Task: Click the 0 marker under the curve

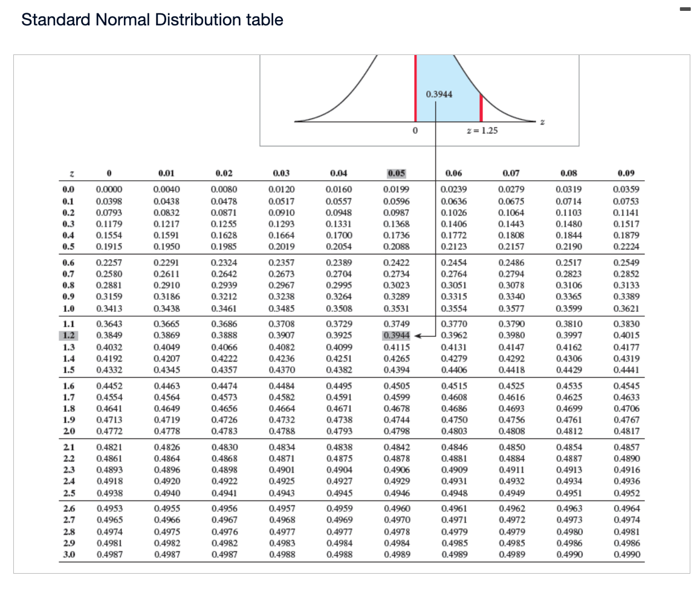Action: (x=414, y=131)
